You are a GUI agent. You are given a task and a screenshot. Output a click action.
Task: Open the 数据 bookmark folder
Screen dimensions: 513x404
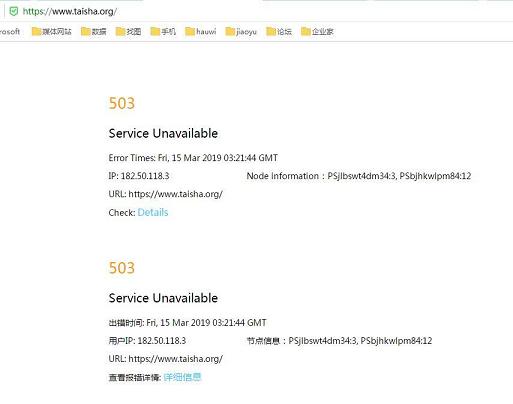point(94,32)
